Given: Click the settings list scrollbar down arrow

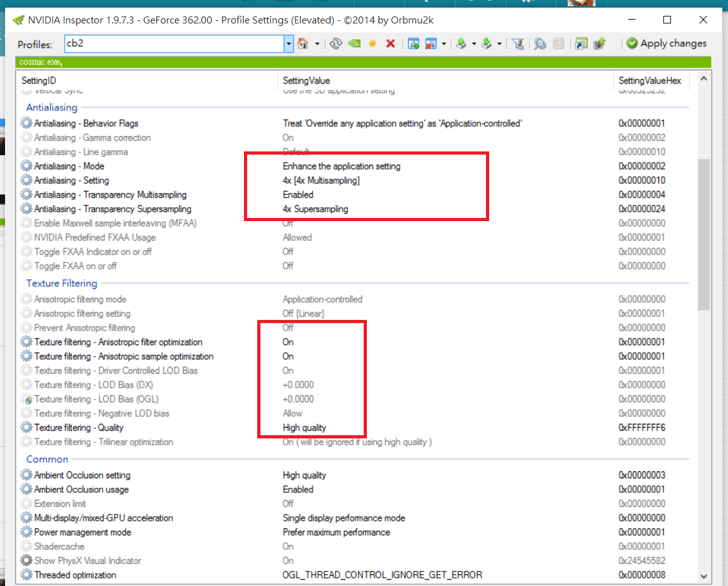Looking at the screenshot, I should click(704, 576).
